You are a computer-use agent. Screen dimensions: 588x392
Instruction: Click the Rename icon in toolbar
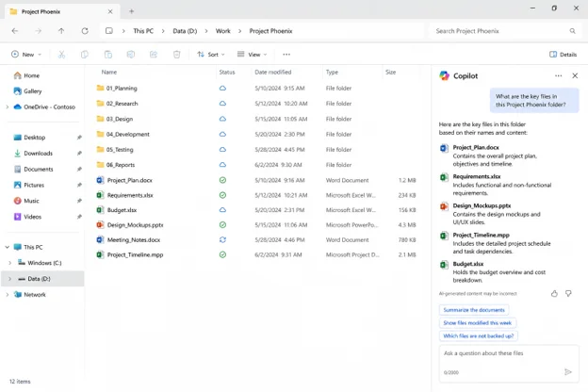coord(131,55)
